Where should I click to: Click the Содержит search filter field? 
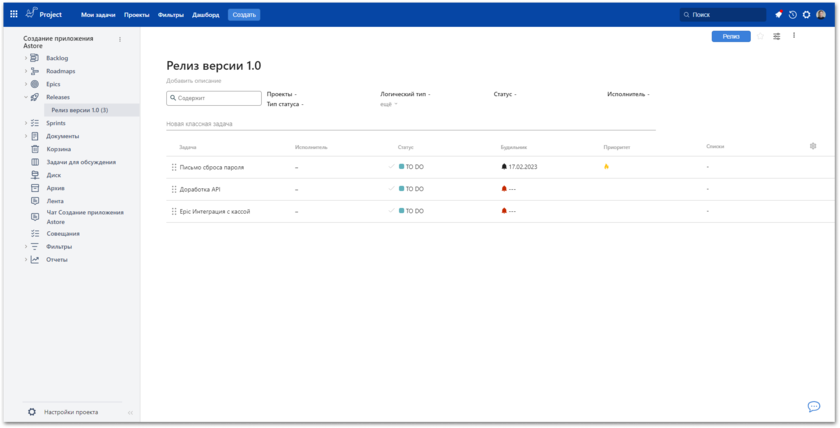click(213, 98)
